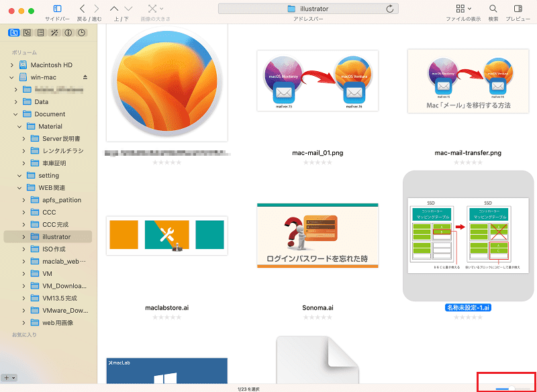This screenshot has height=392, width=537.
Task: Collapse the Document folder
Action: click(16, 114)
